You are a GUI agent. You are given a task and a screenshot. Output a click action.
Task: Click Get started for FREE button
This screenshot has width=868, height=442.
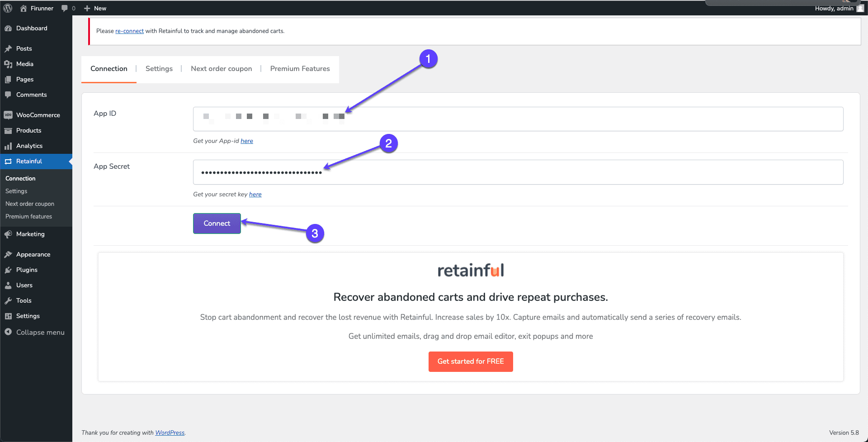[471, 361]
